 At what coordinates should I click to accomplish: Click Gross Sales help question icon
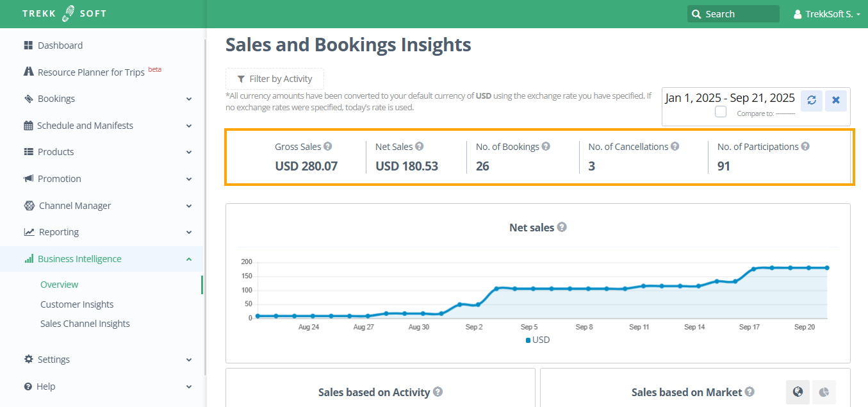[x=328, y=146]
